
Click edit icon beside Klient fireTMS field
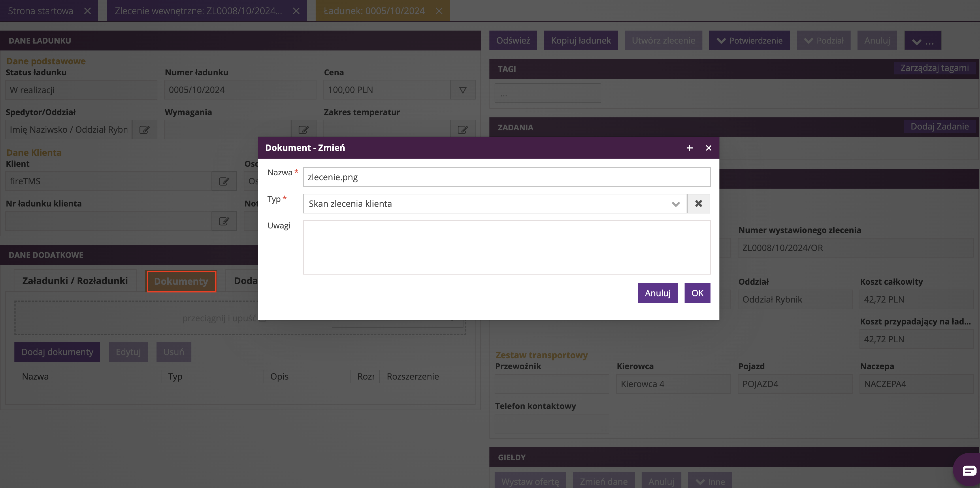[x=224, y=181]
